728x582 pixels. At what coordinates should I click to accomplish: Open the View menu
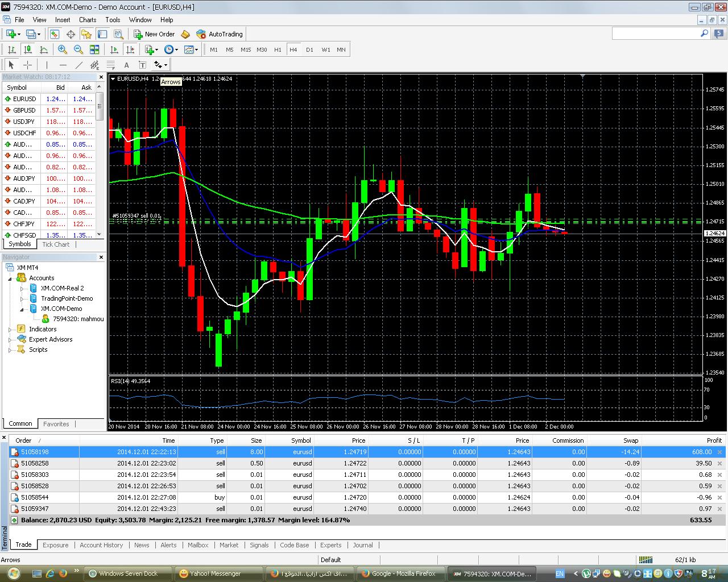point(40,19)
